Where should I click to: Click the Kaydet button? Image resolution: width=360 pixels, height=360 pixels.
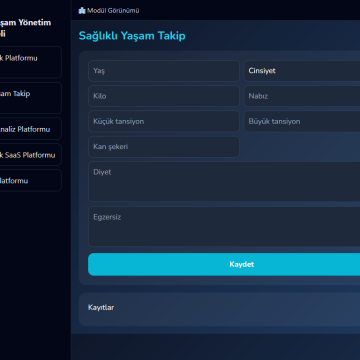pos(224,264)
